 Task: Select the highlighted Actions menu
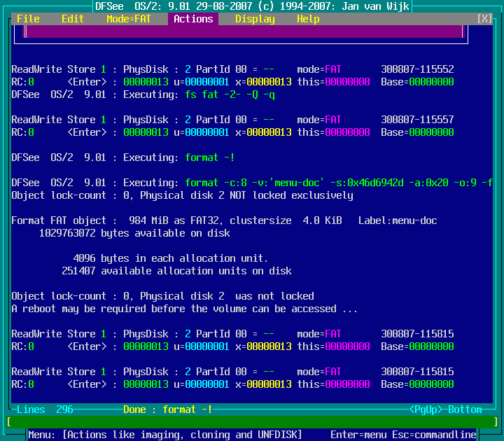tap(193, 19)
